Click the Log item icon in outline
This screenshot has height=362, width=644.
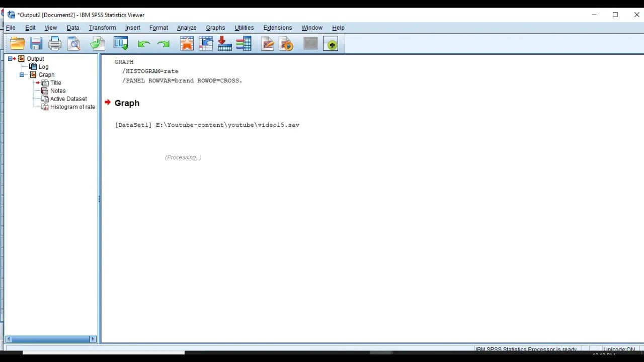[x=33, y=66]
